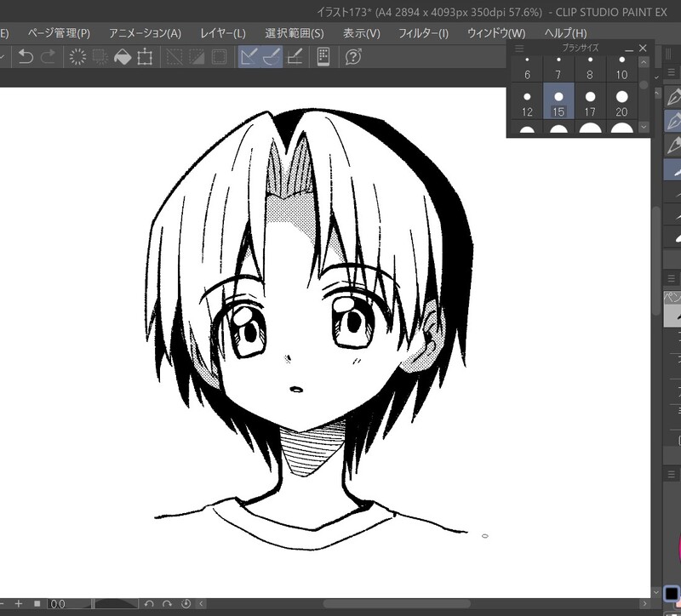Select brush size 6
681x616 pixels.
tap(527, 69)
